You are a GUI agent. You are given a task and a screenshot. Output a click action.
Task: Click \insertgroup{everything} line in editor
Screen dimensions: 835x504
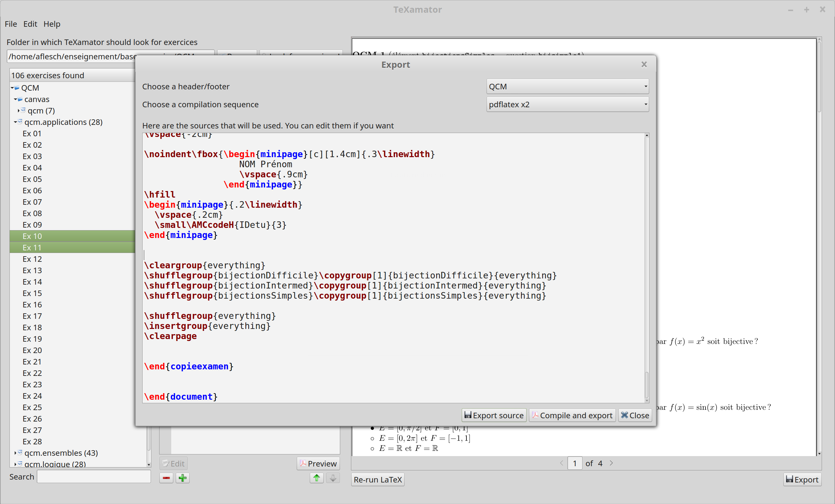(x=207, y=326)
